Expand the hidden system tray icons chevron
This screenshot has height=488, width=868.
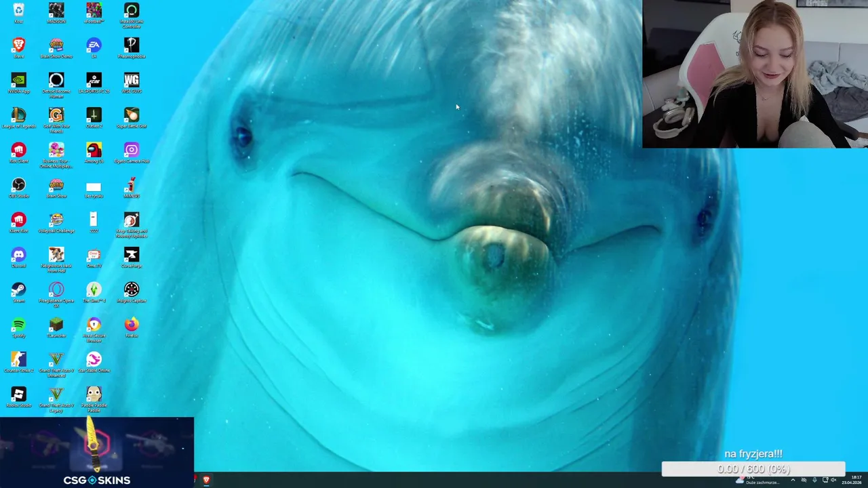pyautogui.click(x=793, y=480)
